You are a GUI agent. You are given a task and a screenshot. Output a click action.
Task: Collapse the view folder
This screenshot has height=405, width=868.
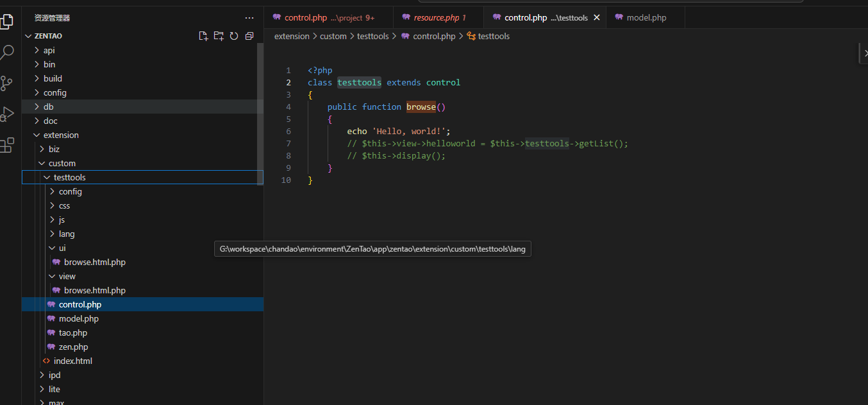coord(52,276)
